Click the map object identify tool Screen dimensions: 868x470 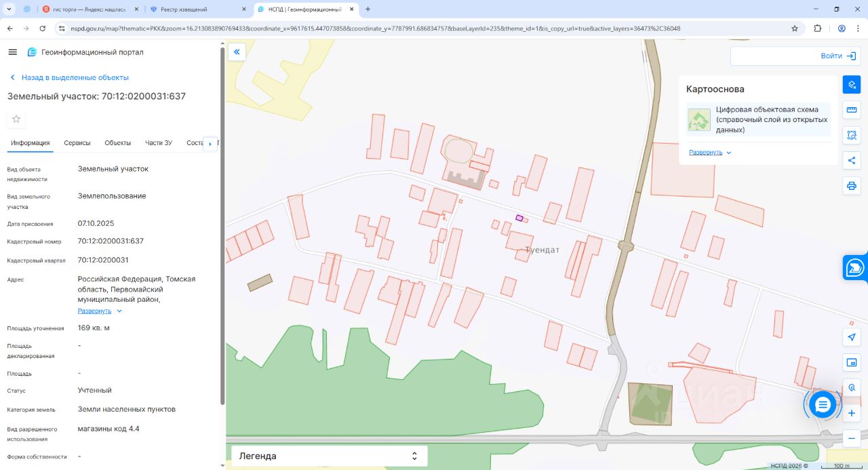tap(852, 388)
